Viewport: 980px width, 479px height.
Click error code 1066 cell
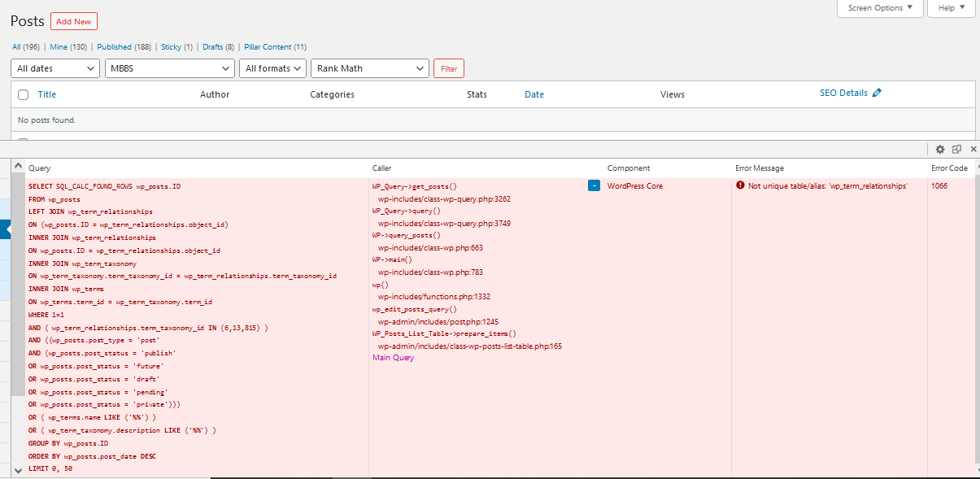(x=939, y=186)
